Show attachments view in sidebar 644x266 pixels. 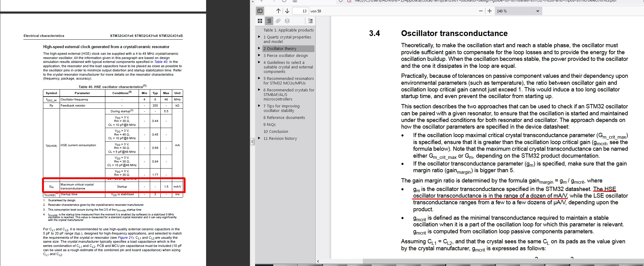[x=278, y=21]
